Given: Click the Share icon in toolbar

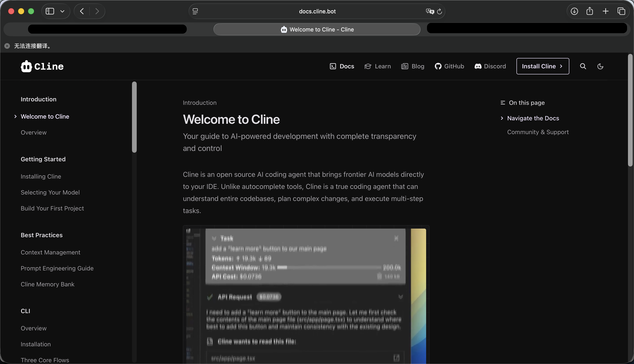Looking at the screenshot, I should [590, 11].
